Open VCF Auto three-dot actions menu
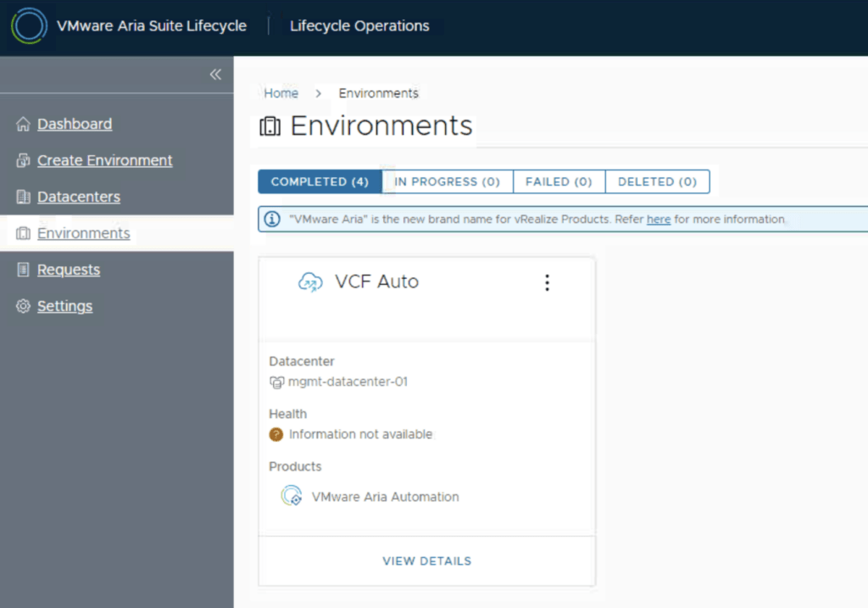Screen dimensions: 868x608 tap(547, 282)
